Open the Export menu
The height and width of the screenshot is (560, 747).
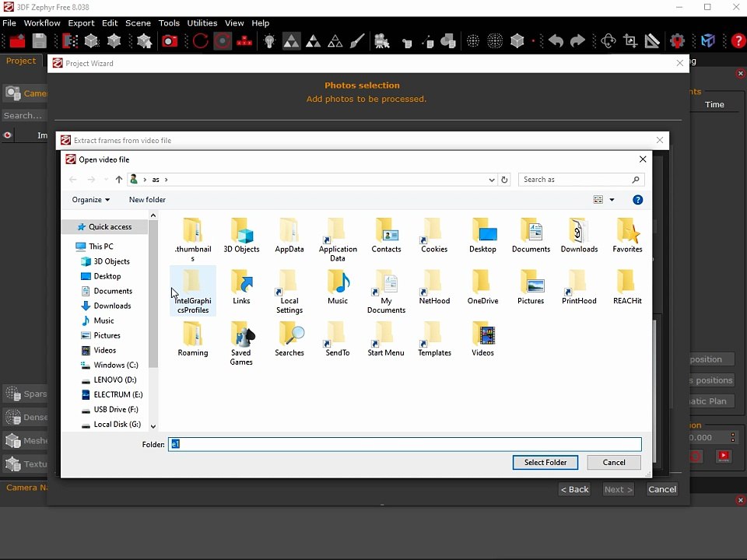coord(81,23)
